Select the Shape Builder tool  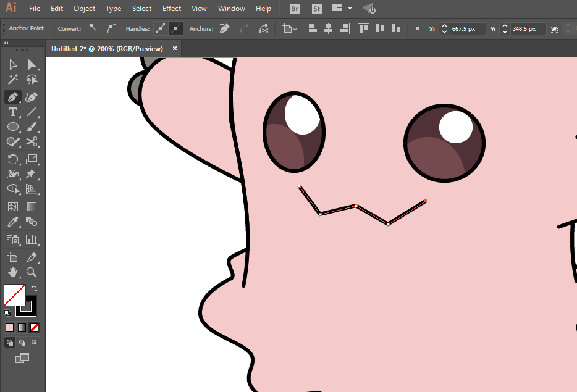13,189
